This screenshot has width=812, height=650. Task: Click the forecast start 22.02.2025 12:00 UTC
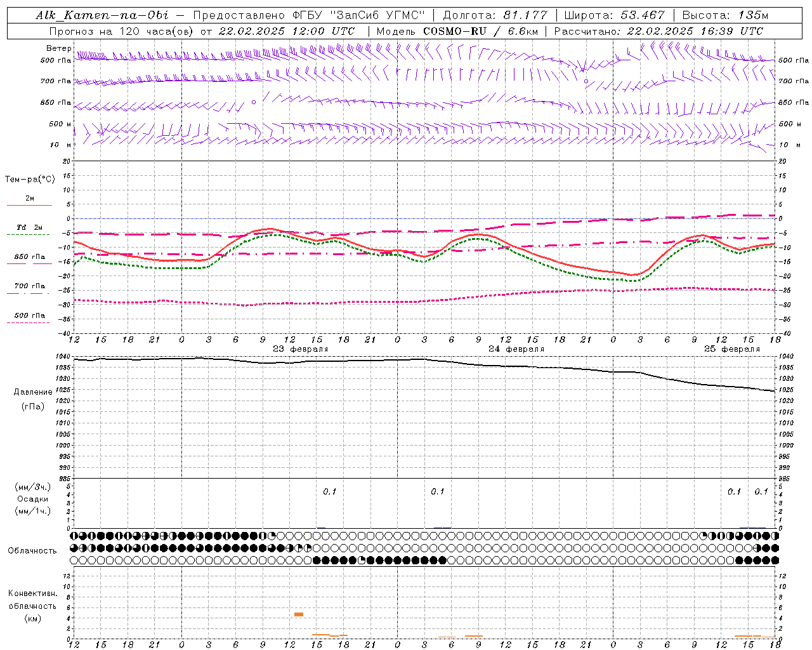(286, 31)
